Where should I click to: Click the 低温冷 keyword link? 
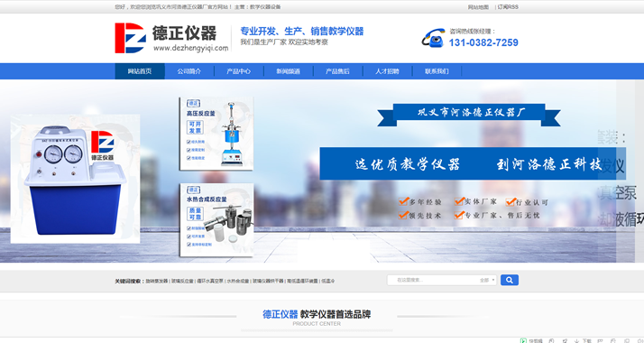click(327, 281)
